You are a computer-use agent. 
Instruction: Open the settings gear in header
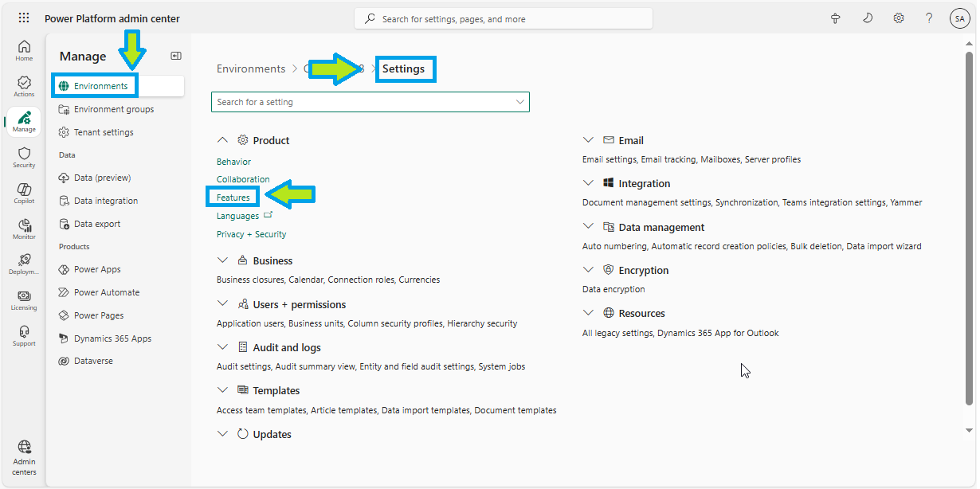(899, 18)
